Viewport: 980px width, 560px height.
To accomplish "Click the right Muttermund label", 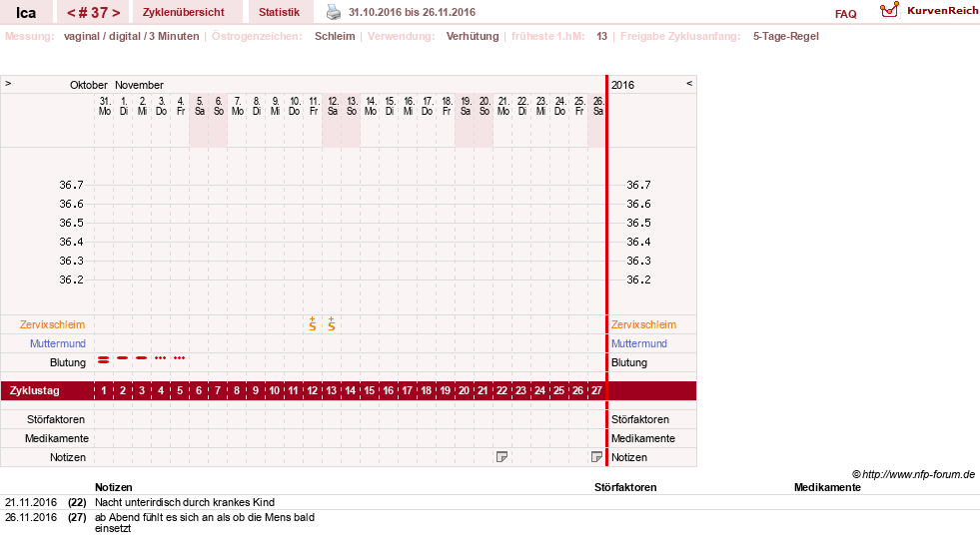I will [x=638, y=343].
